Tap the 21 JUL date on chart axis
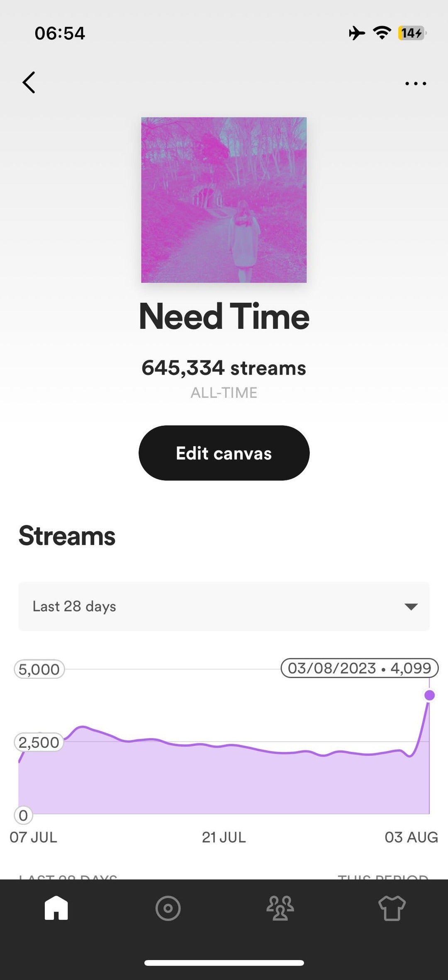This screenshot has width=448, height=980. tap(224, 837)
